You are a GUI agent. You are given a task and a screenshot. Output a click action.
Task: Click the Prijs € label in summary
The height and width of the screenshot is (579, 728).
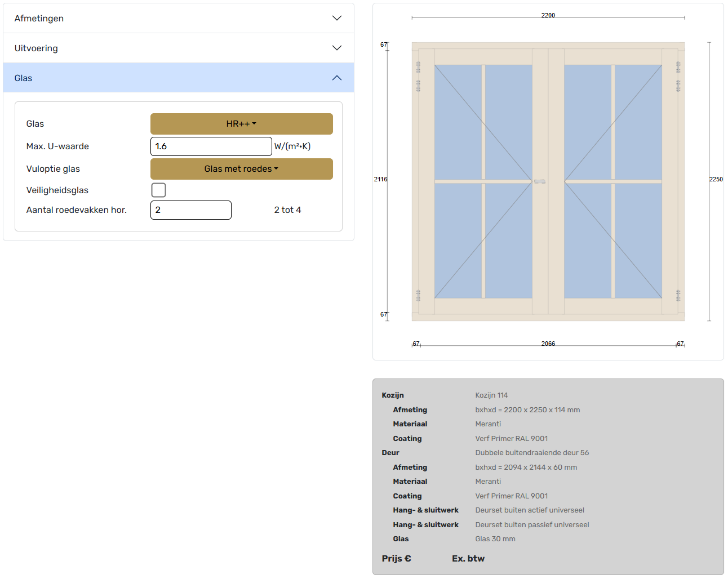396,559
